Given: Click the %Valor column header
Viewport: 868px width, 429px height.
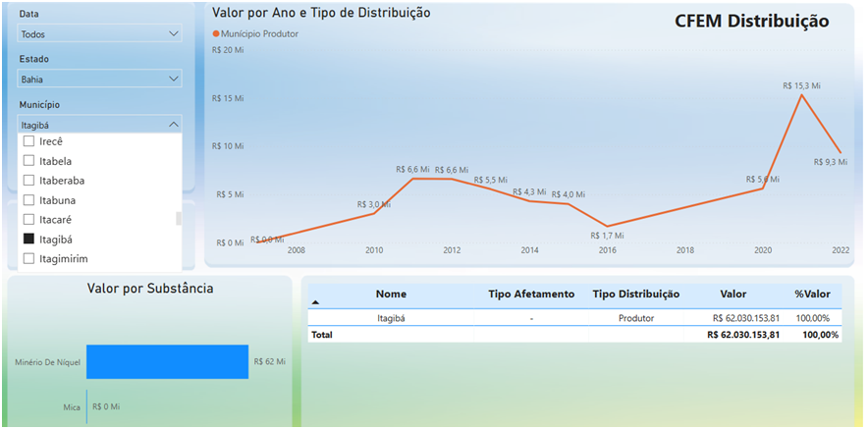Looking at the screenshot, I should [x=812, y=295].
